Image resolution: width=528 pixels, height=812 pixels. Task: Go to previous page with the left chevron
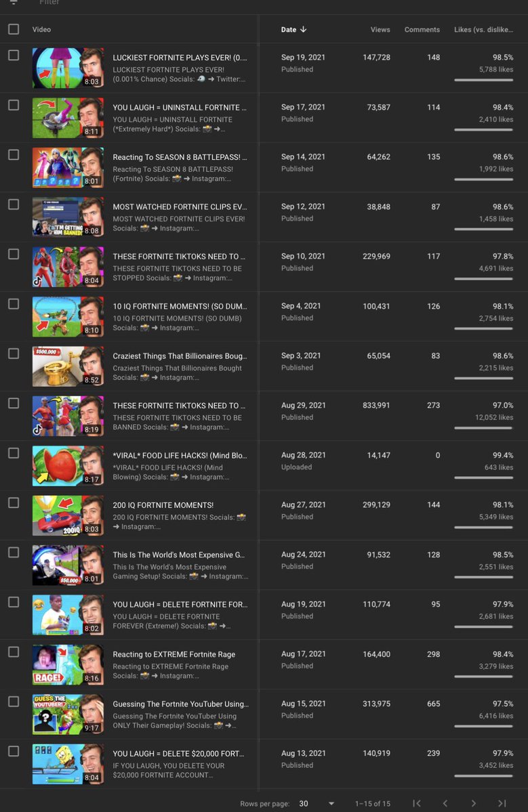pos(445,803)
